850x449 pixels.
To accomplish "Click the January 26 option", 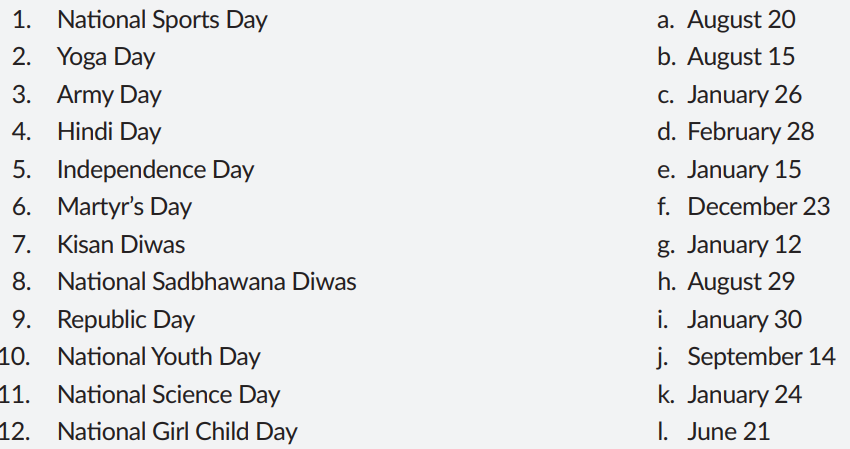I will point(744,95).
